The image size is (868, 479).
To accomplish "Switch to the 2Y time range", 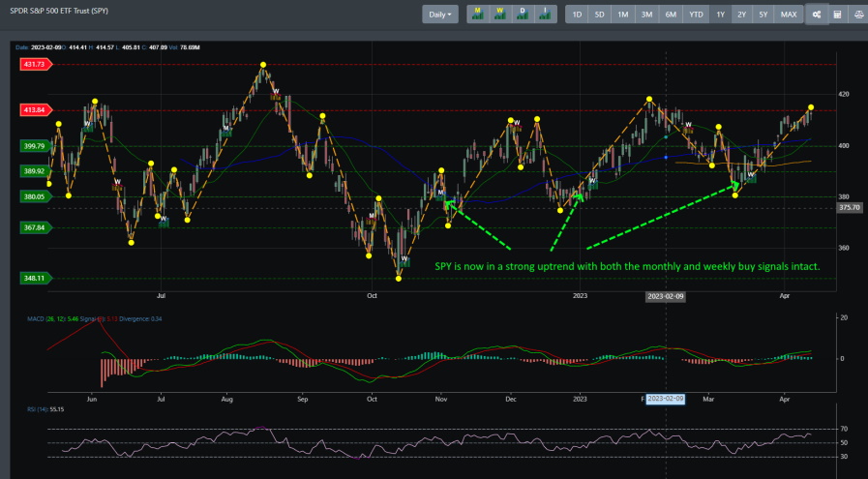I will coord(742,15).
